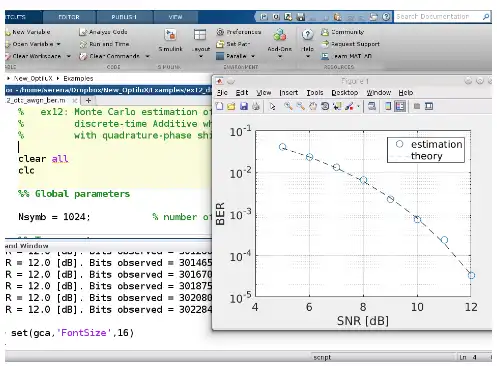
Task: Click Hide Plot Tools icon
Action: point(417,106)
